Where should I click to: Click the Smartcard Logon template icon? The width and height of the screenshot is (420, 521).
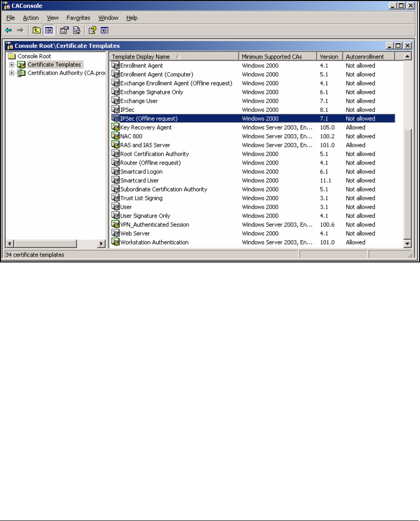coord(115,171)
